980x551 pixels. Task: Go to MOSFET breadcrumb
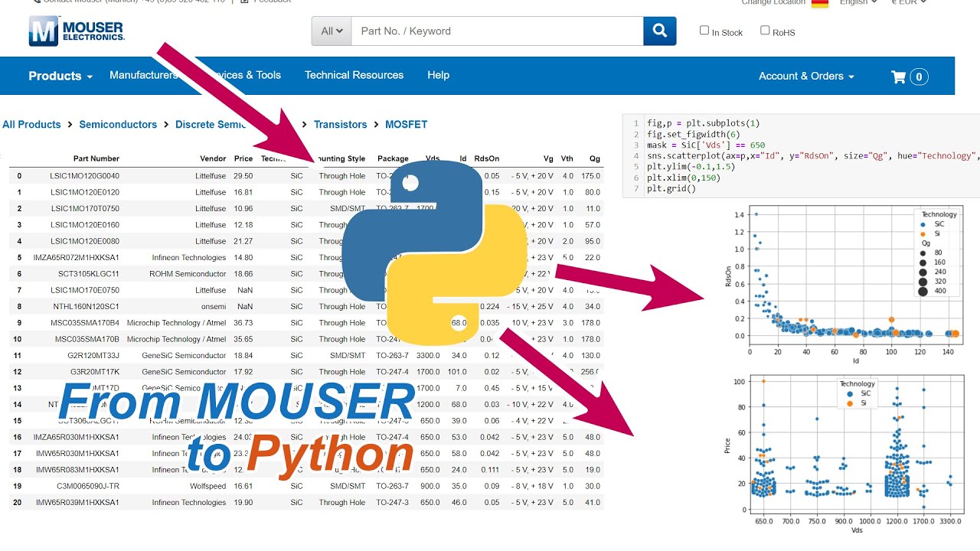pyautogui.click(x=407, y=124)
